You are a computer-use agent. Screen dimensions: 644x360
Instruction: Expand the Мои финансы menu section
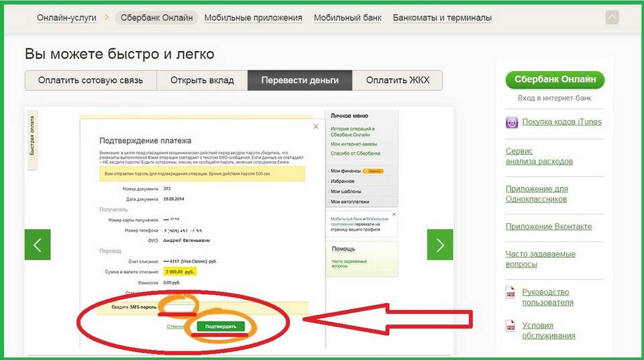click(x=345, y=171)
